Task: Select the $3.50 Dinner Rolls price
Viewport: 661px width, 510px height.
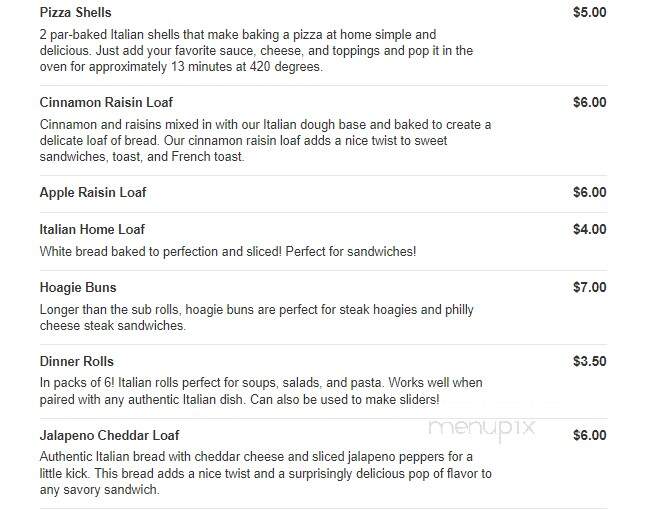Action: (590, 361)
